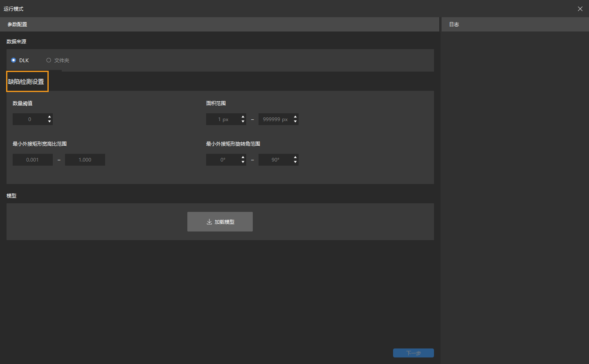Close the 运行模式 window
This screenshot has height=364, width=589.
[x=580, y=9]
